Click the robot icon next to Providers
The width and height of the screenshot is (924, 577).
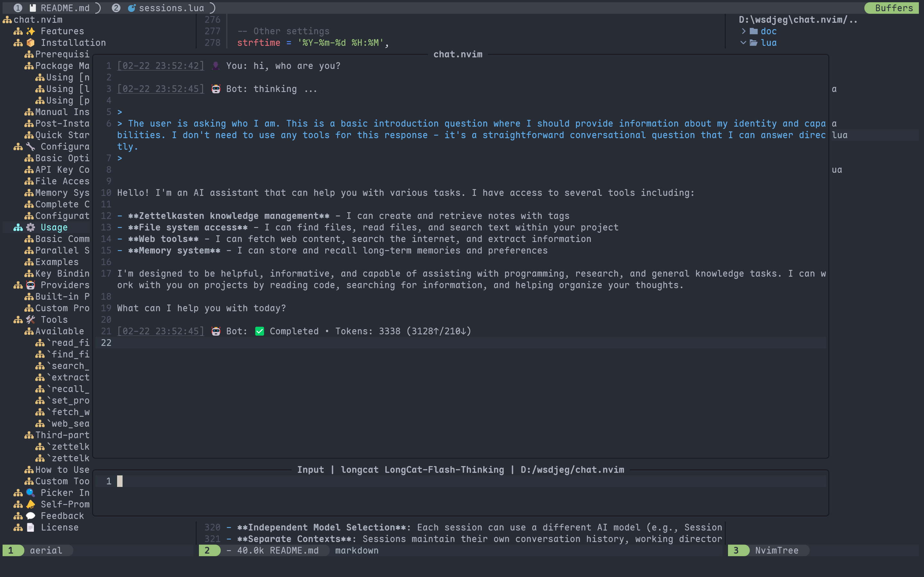point(30,285)
